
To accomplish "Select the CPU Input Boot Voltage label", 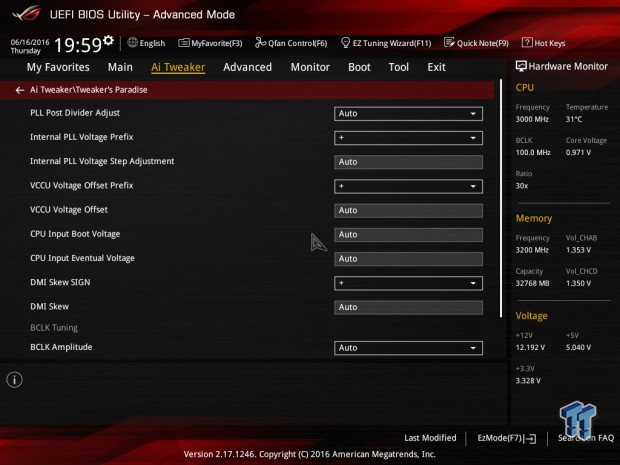I will click(x=75, y=234).
